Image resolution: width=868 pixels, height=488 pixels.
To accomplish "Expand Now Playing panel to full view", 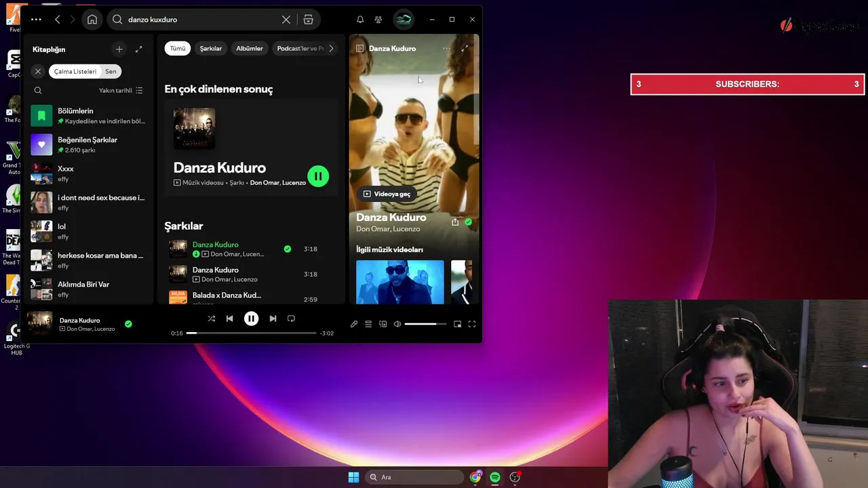I will [465, 49].
